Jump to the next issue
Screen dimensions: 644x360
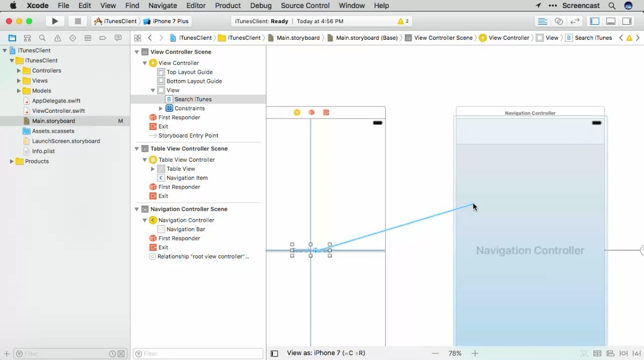click(638, 38)
